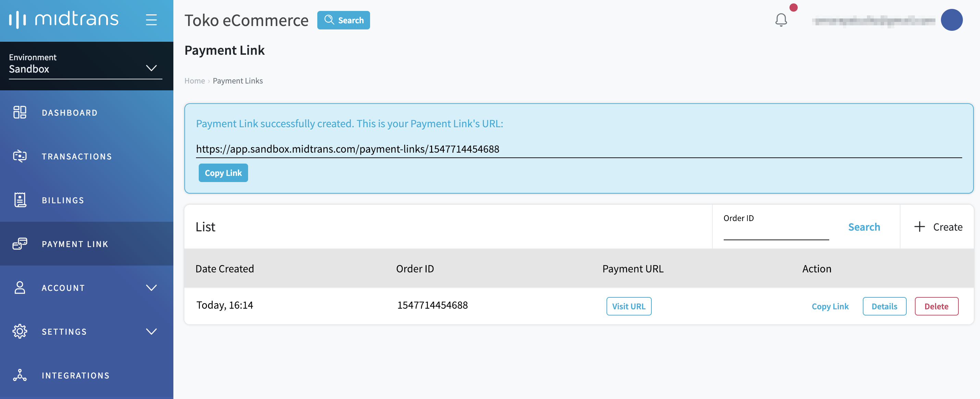The height and width of the screenshot is (399, 980).
Task: Click the Midtrans logo
Action: tap(64, 19)
